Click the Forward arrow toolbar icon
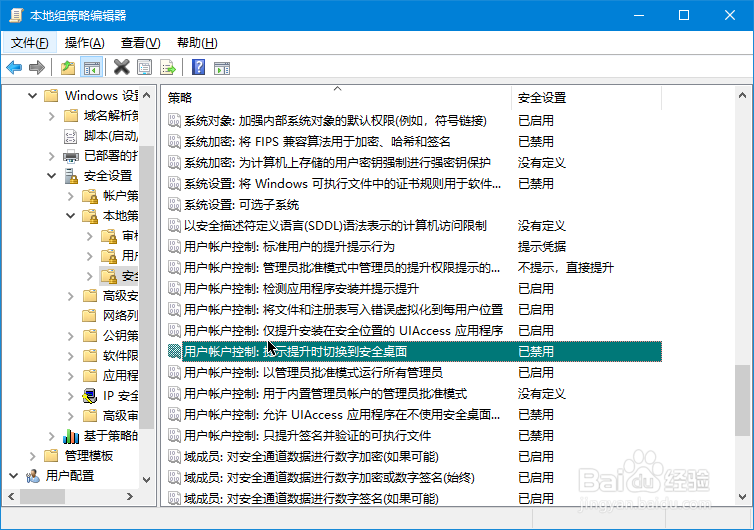 [x=37, y=67]
